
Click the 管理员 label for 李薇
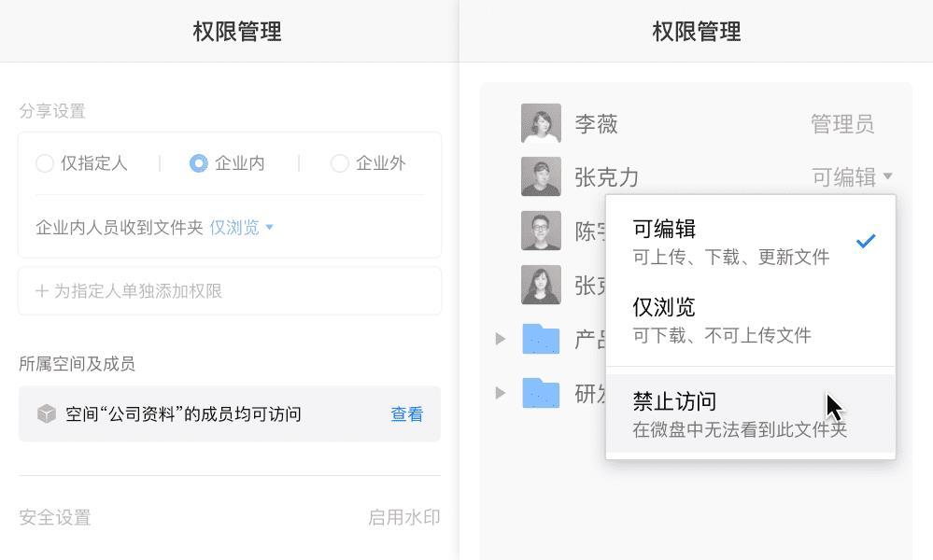[x=842, y=124]
